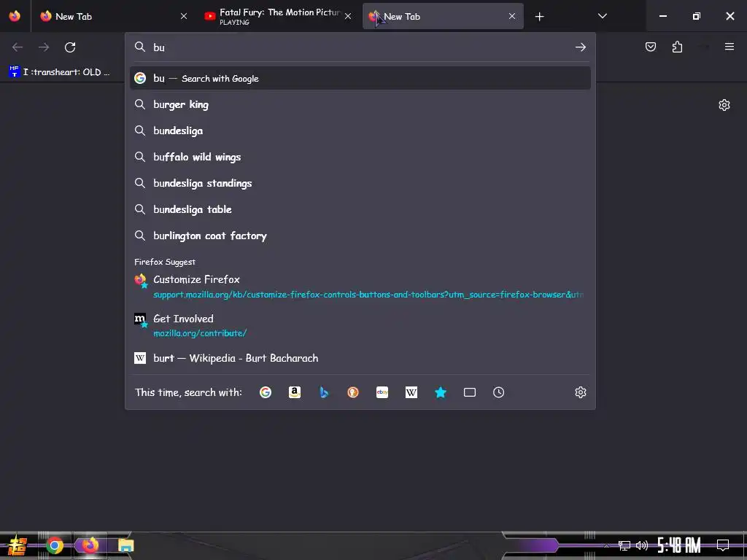The height and width of the screenshot is (560, 747).
Task: Search bookmarks using the star icon
Action: pyautogui.click(x=441, y=392)
